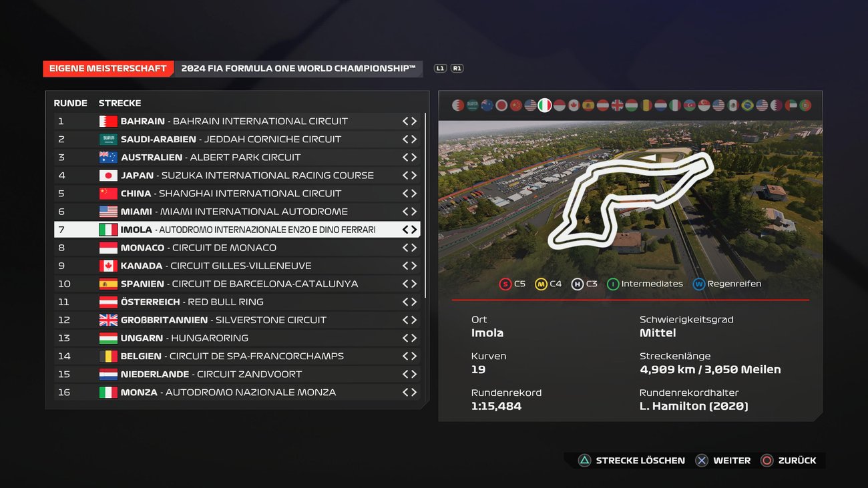
Task: Select the Spain flag in the round flag strip
Action: pyautogui.click(x=588, y=105)
